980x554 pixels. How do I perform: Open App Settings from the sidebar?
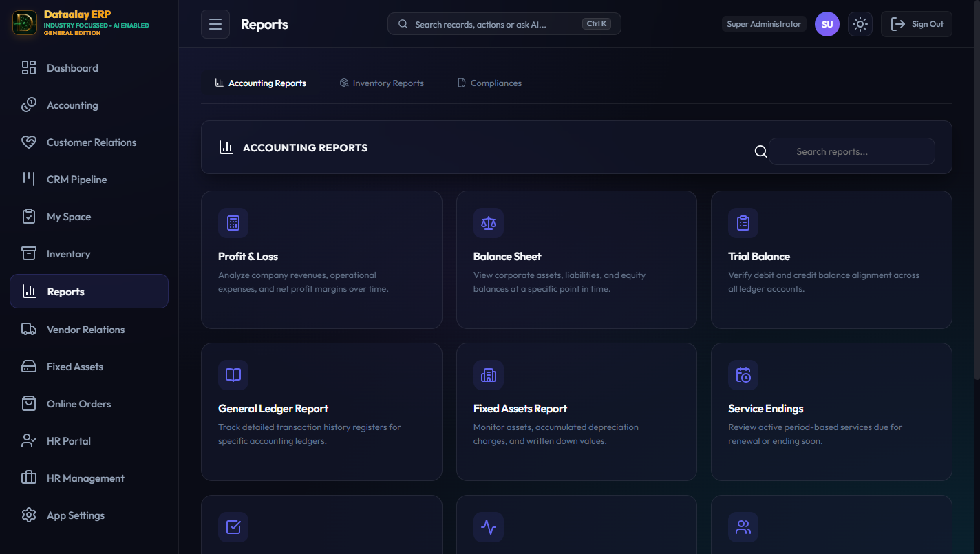tap(89, 515)
